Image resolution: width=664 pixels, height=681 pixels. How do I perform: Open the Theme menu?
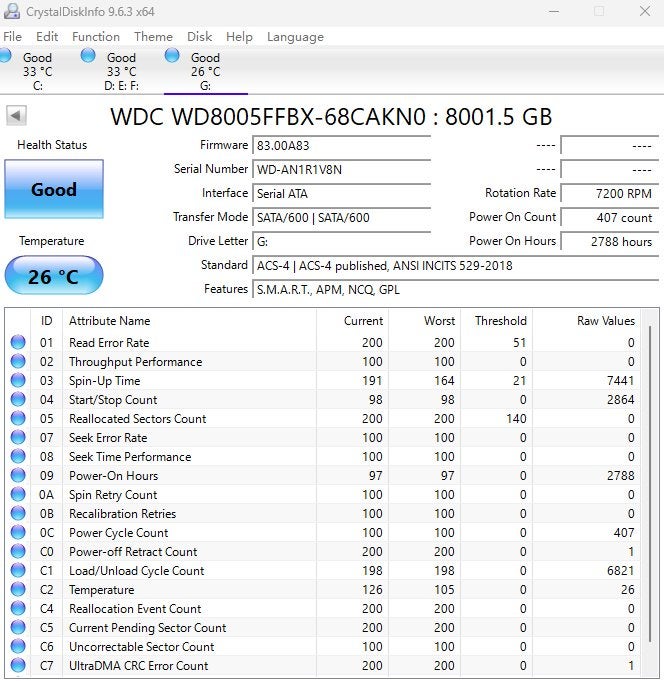coord(153,36)
